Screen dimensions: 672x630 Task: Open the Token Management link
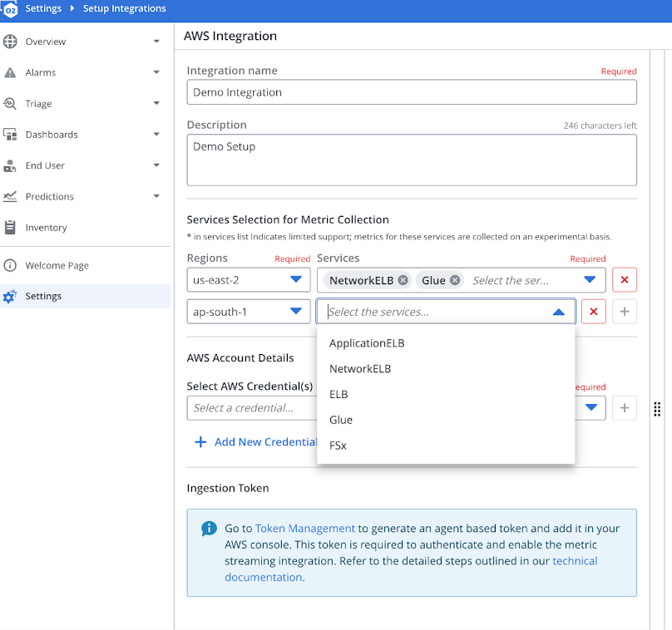304,529
